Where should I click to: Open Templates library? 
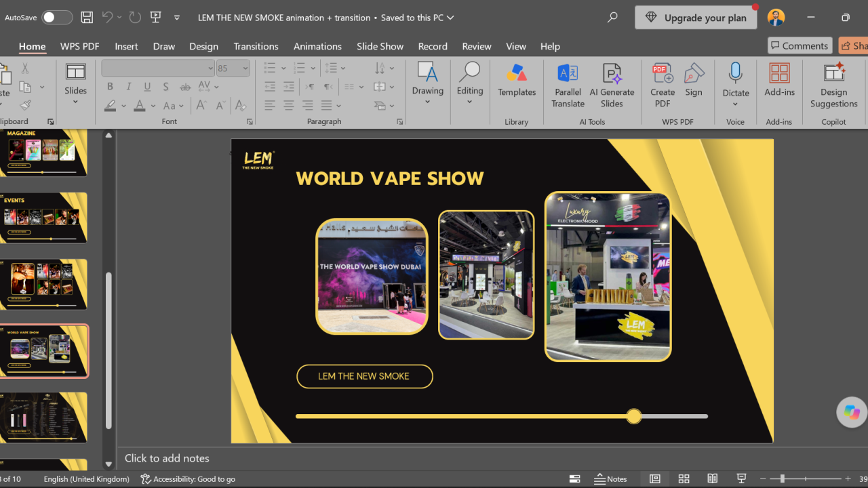(x=517, y=80)
